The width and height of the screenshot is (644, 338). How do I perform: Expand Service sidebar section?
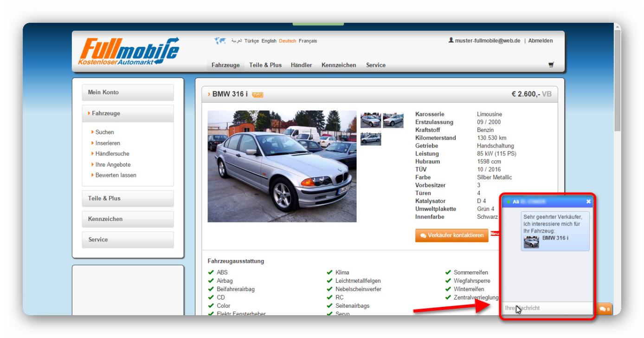[x=128, y=240]
